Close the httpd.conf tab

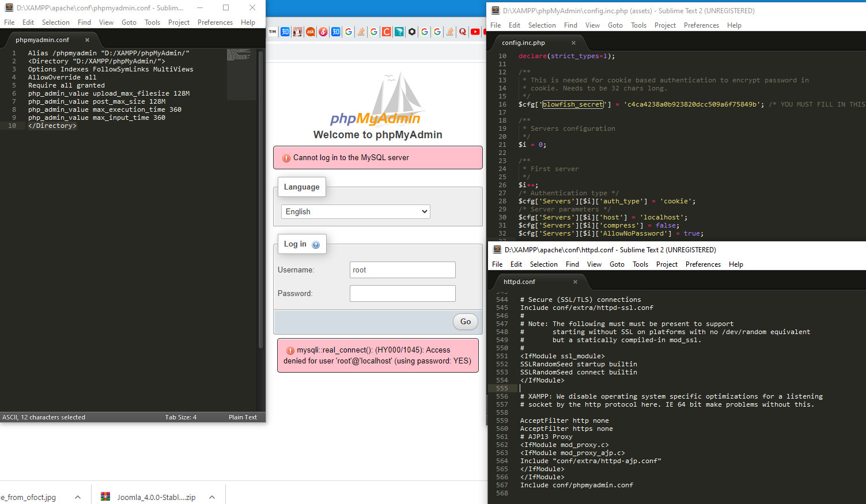click(574, 282)
